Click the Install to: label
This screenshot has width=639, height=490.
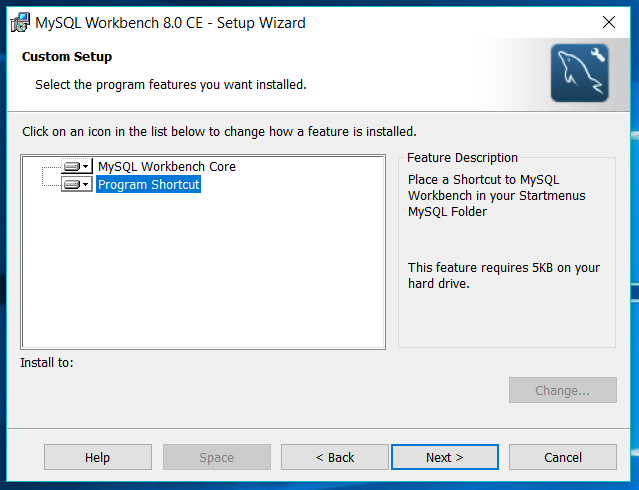pos(47,362)
